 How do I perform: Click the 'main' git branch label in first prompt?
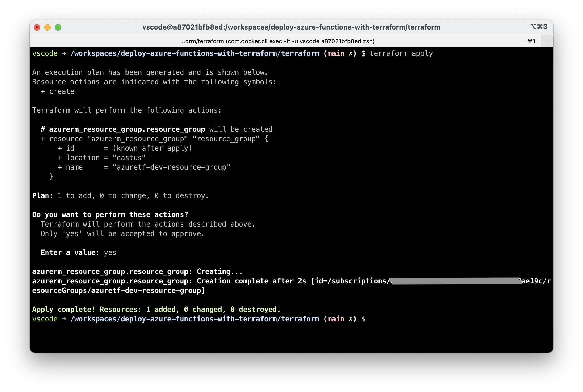[336, 53]
